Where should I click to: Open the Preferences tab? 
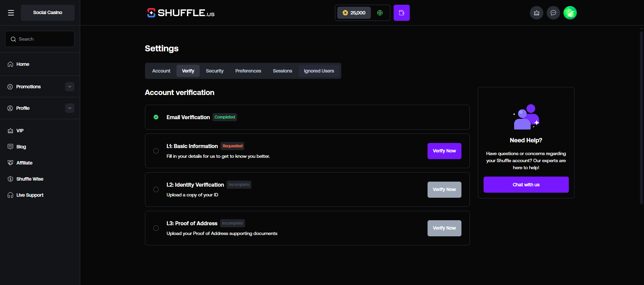[x=248, y=71]
